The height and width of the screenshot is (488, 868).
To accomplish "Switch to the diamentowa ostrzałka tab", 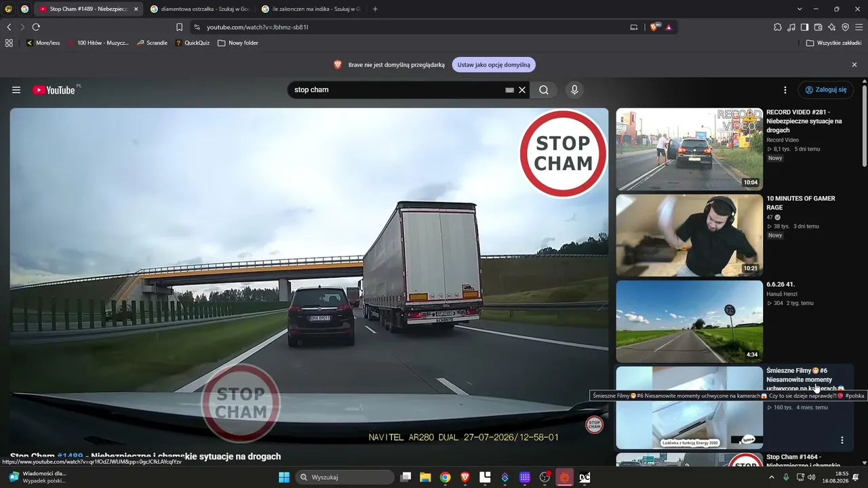I will (199, 9).
